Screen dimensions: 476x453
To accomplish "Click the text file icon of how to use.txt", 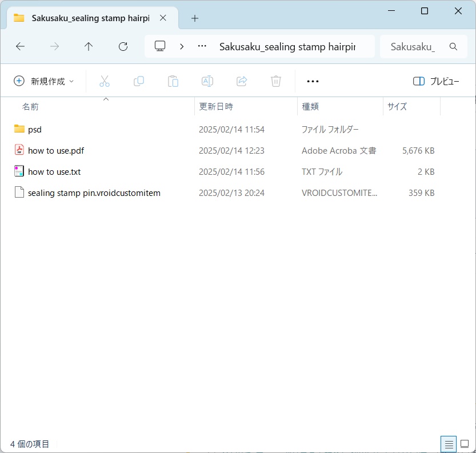I will 19,171.
